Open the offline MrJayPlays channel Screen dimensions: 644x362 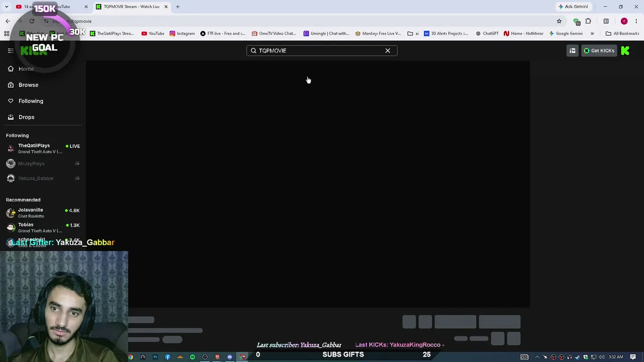43,163
